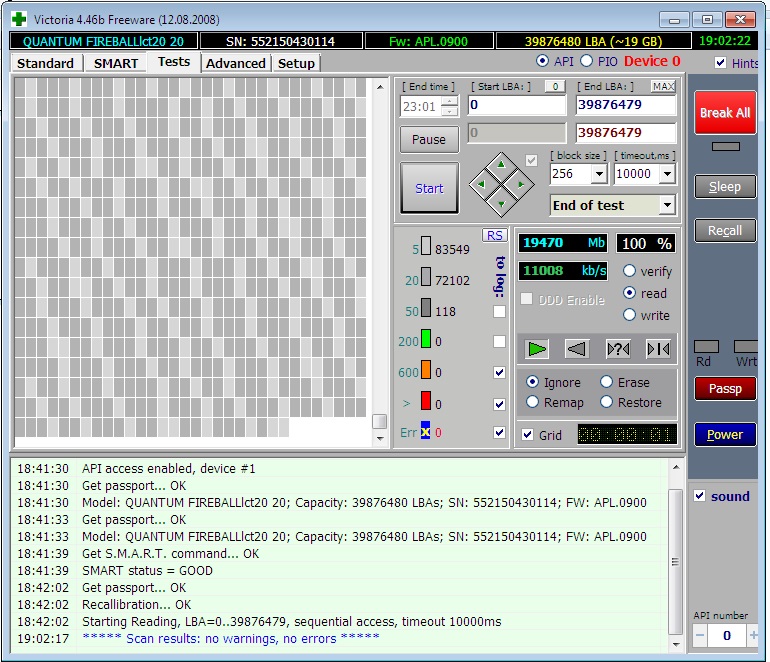
Task: Click the up arrow on diamond navigator
Action: click(x=501, y=165)
